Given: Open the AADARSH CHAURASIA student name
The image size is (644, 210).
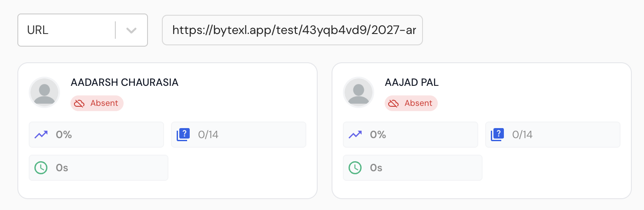Looking at the screenshot, I should [124, 82].
